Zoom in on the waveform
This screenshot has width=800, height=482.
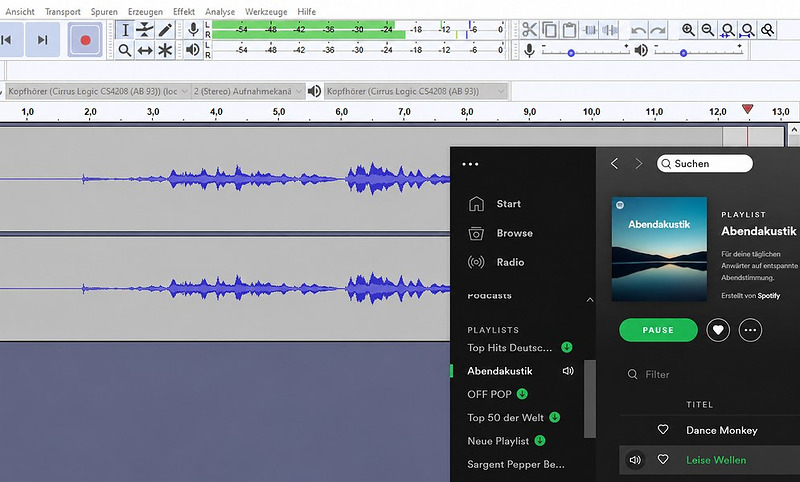[x=688, y=30]
